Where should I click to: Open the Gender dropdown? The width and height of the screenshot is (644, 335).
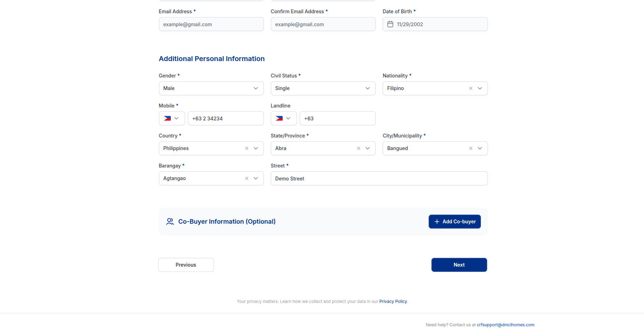tap(211, 88)
